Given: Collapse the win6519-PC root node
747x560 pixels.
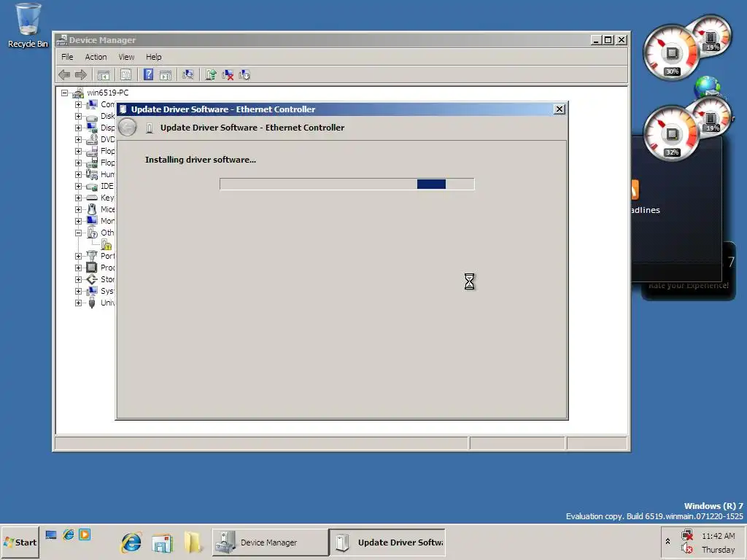Looking at the screenshot, I should pyautogui.click(x=64, y=93).
